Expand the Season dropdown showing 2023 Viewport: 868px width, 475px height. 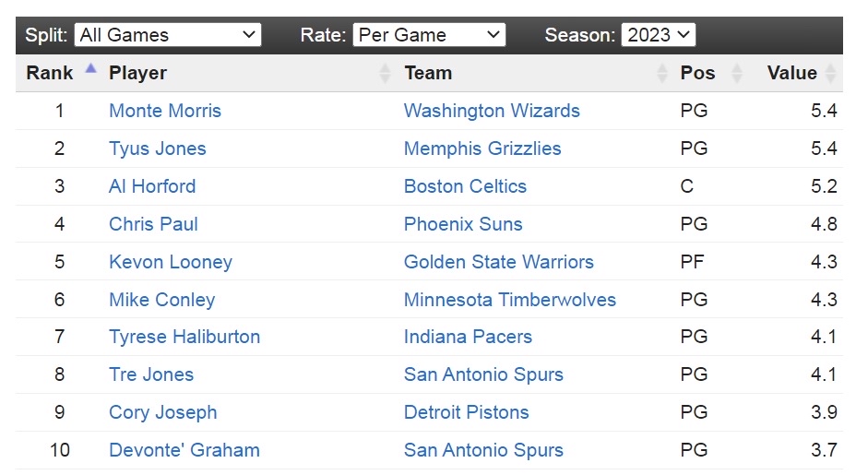tap(658, 35)
